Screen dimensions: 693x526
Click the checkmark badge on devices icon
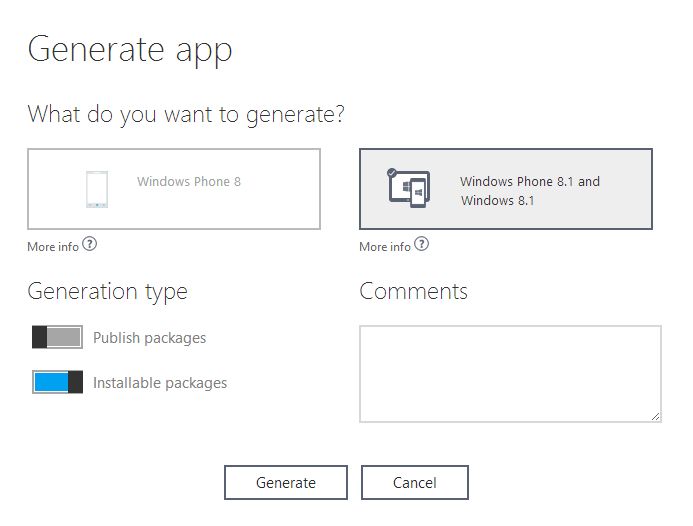point(392,173)
